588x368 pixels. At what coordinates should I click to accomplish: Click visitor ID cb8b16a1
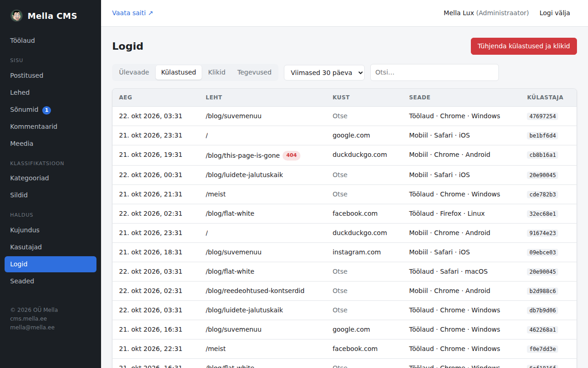pyautogui.click(x=543, y=155)
